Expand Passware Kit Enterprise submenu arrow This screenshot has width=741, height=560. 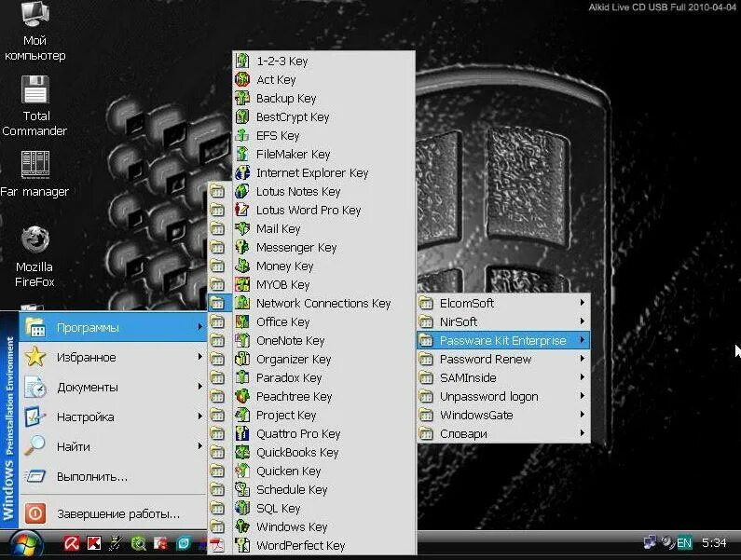[x=583, y=340]
